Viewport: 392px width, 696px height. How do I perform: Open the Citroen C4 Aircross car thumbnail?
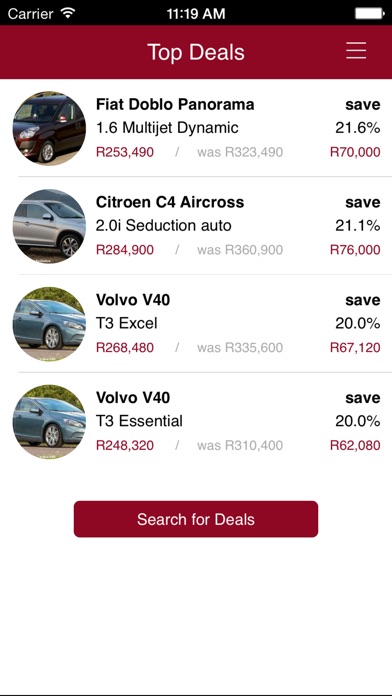pos(49,226)
